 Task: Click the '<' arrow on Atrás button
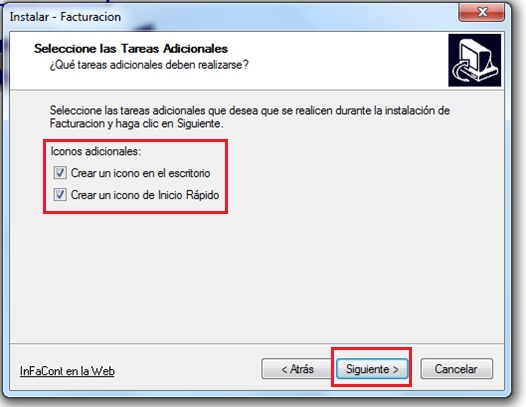284,370
